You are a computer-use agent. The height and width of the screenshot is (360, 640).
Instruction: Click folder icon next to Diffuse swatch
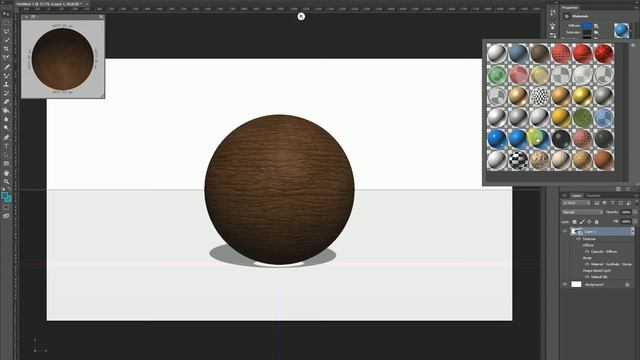click(x=596, y=26)
